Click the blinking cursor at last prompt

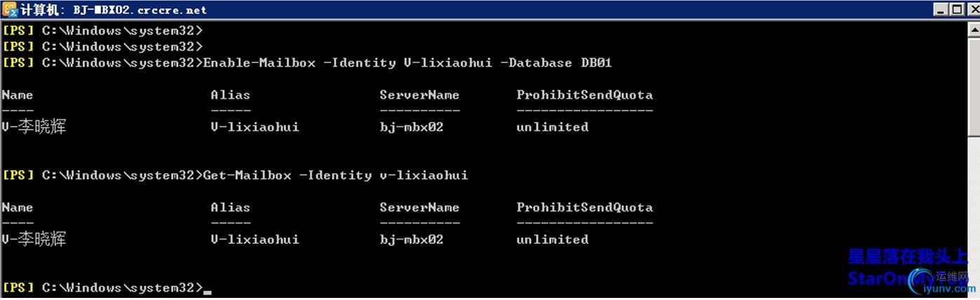point(207,290)
